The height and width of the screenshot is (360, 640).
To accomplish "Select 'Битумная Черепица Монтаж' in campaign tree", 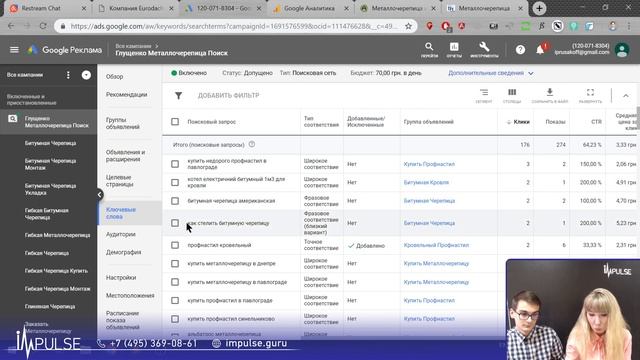I will (x=50, y=164).
